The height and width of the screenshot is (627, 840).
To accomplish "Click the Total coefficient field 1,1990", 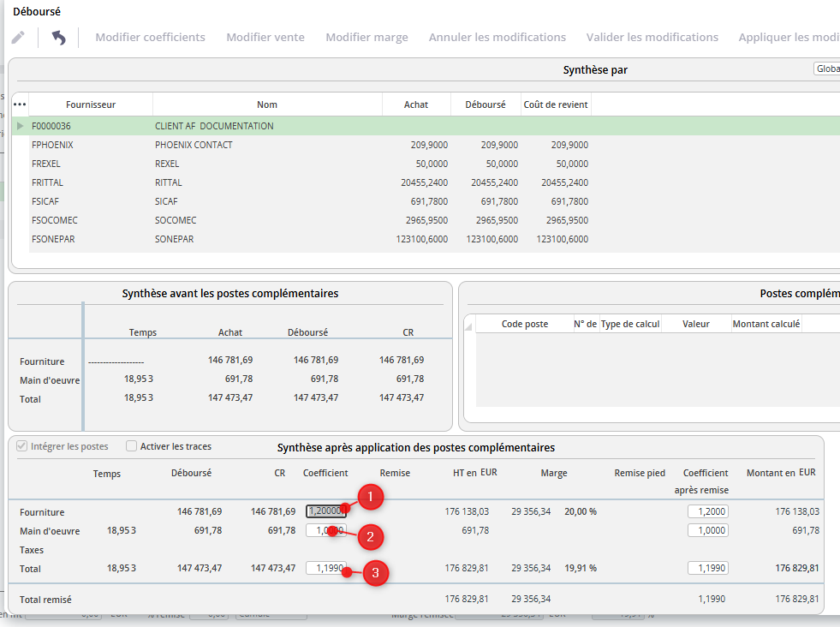I will [x=326, y=568].
